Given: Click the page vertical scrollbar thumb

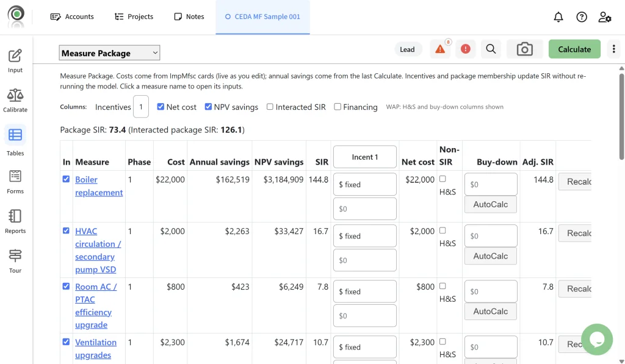Looking at the screenshot, I should (x=621, y=116).
